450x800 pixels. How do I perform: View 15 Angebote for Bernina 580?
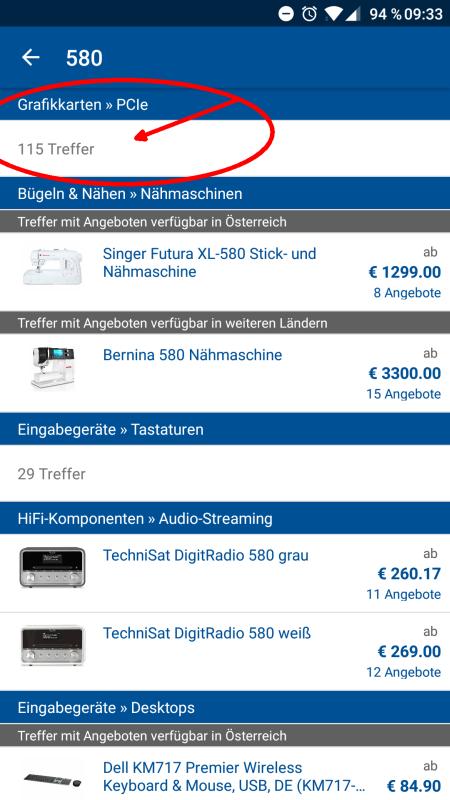point(403,394)
